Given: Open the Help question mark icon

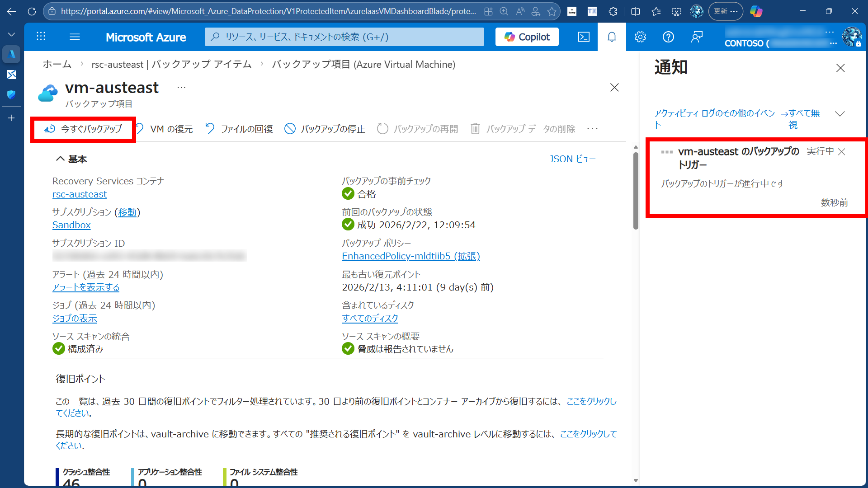Looking at the screenshot, I should [x=668, y=37].
